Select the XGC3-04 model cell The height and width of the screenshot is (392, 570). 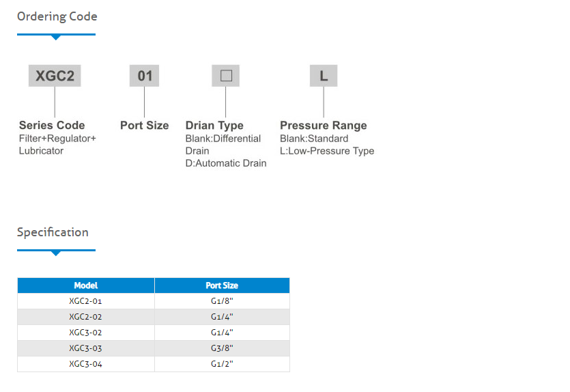click(86, 363)
